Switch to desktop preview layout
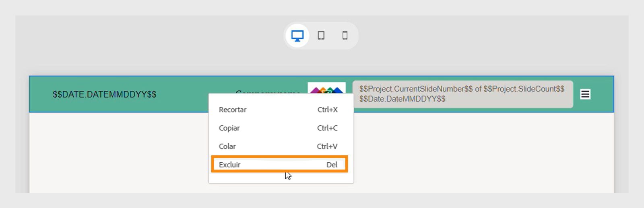Image resolution: width=644 pixels, height=208 pixels. [297, 36]
